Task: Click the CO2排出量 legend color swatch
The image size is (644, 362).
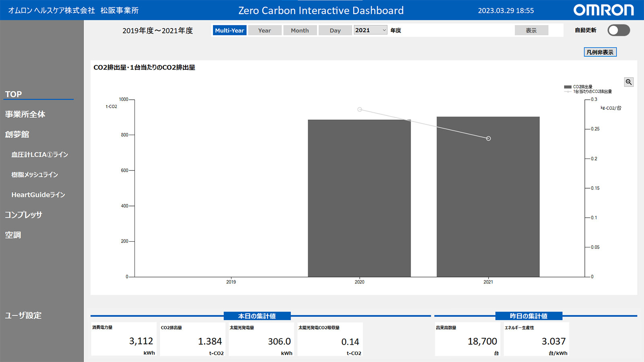Action: [568, 87]
